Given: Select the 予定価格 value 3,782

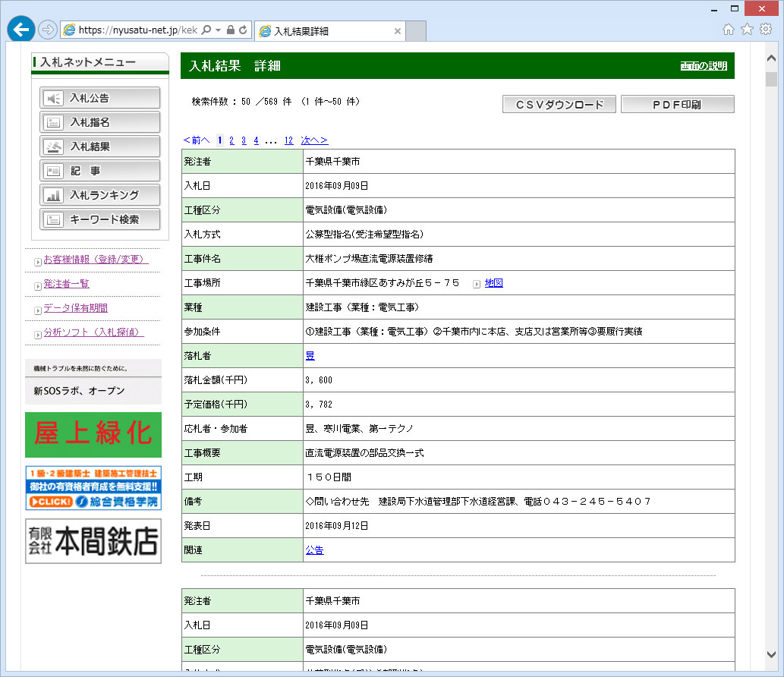Looking at the screenshot, I should 319,405.
